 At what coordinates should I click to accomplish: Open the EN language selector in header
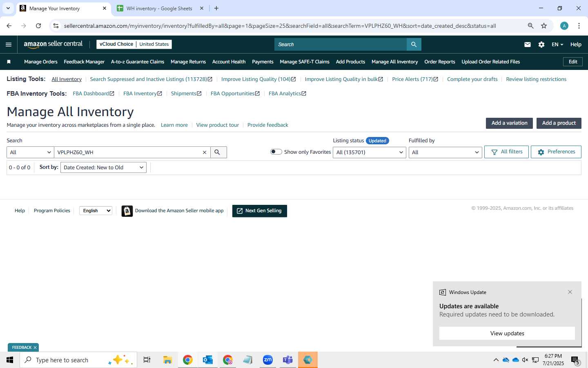tap(557, 45)
